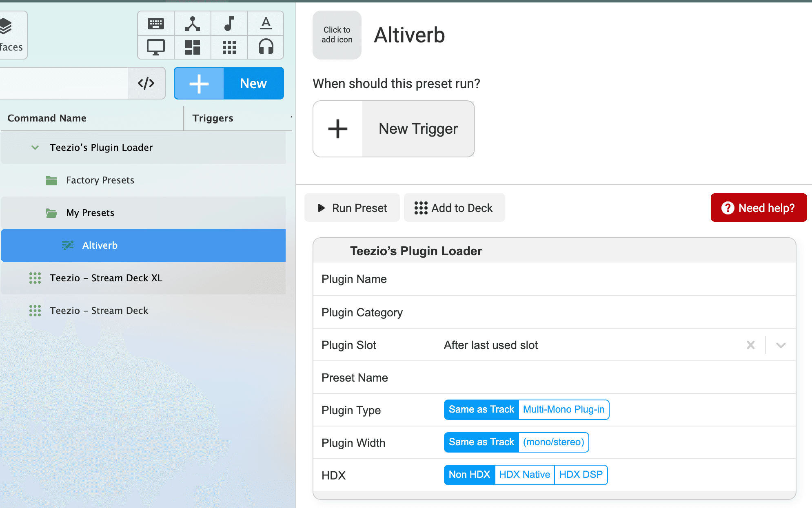Open the Plugin Slot dropdown arrow
The height and width of the screenshot is (508, 812).
tap(781, 345)
